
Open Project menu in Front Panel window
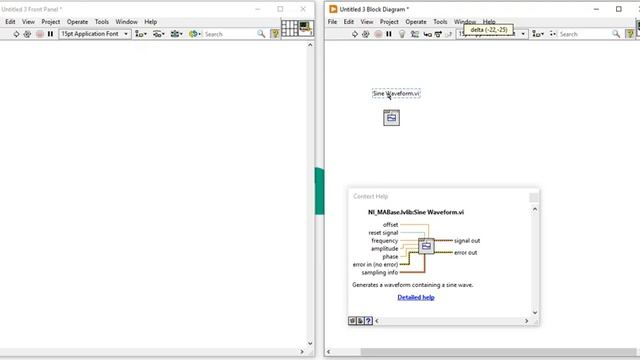click(51, 22)
